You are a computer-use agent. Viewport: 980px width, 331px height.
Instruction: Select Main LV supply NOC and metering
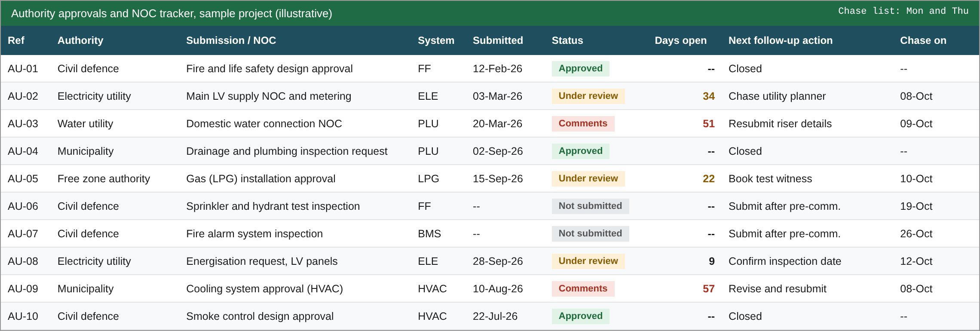pos(269,96)
